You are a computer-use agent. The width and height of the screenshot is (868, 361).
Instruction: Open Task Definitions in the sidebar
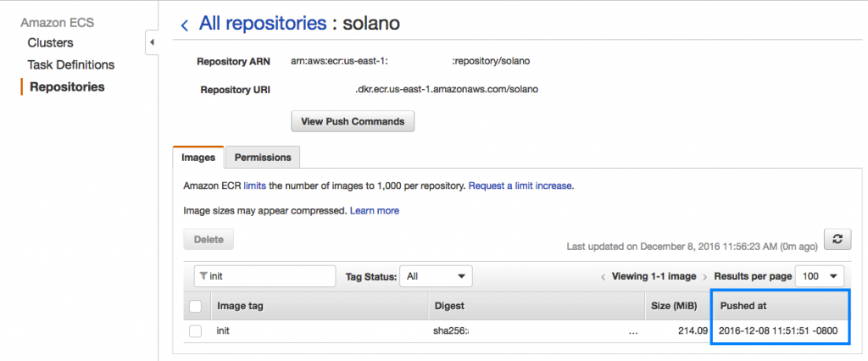click(x=70, y=64)
